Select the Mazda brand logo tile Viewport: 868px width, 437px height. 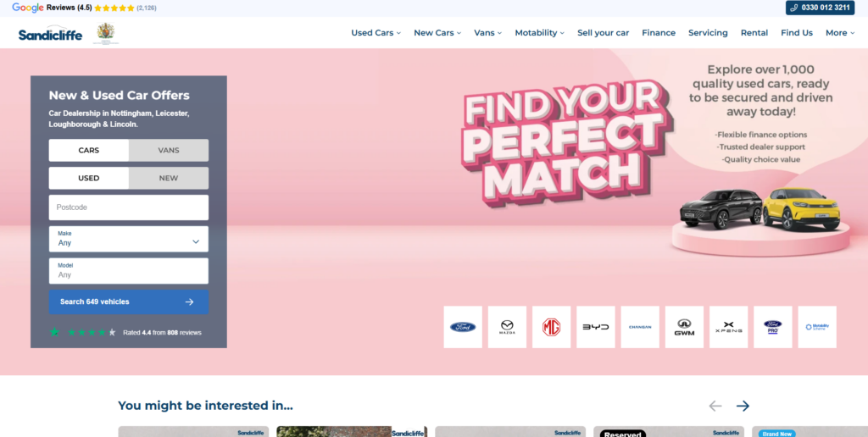507,327
